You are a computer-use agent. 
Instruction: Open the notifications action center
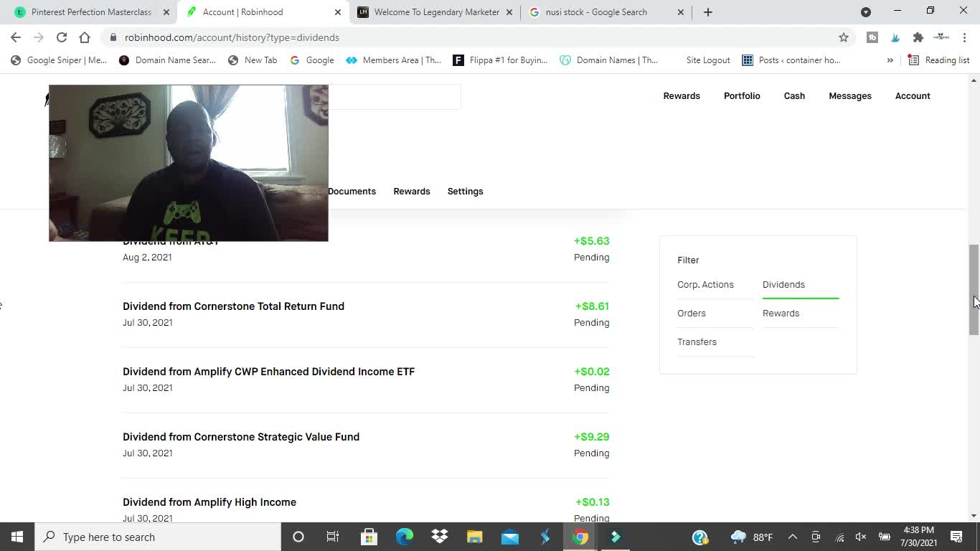pyautogui.click(x=956, y=537)
